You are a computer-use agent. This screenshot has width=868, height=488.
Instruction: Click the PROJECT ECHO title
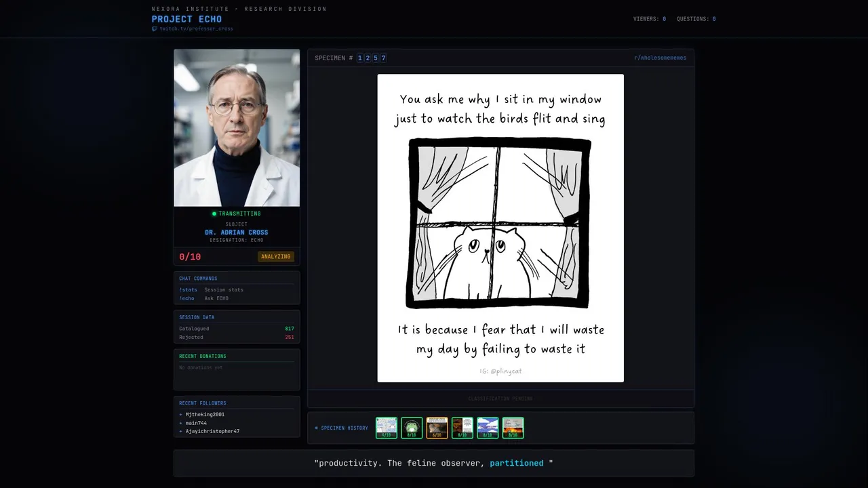pyautogui.click(x=186, y=19)
